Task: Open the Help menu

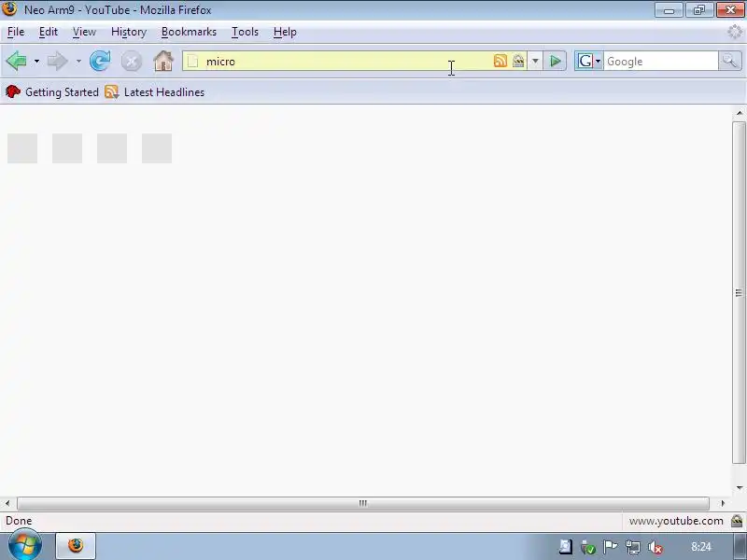Action: pos(285,32)
